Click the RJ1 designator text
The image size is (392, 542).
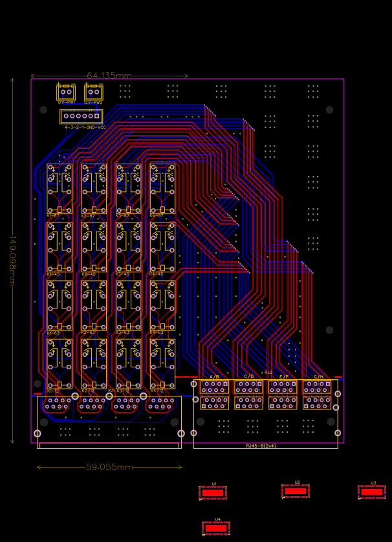[x=111, y=390]
